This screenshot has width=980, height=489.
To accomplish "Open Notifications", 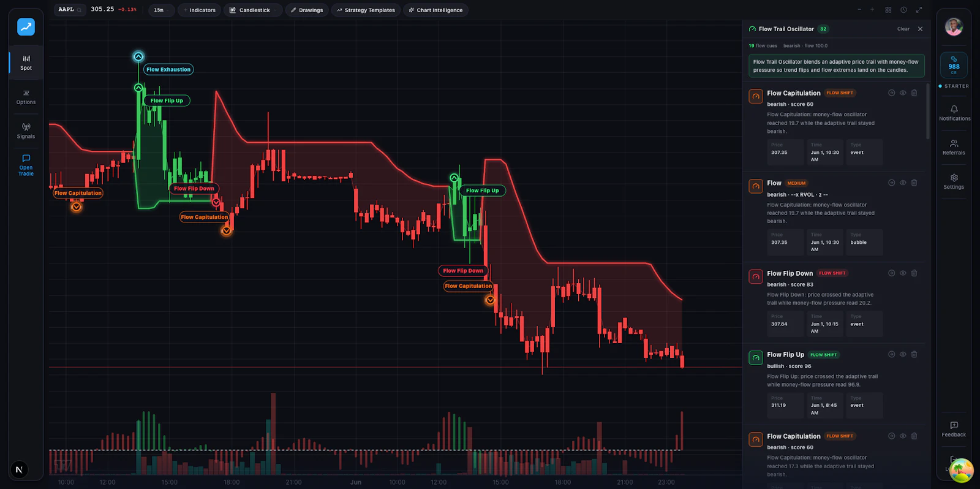I will (x=954, y=113).
